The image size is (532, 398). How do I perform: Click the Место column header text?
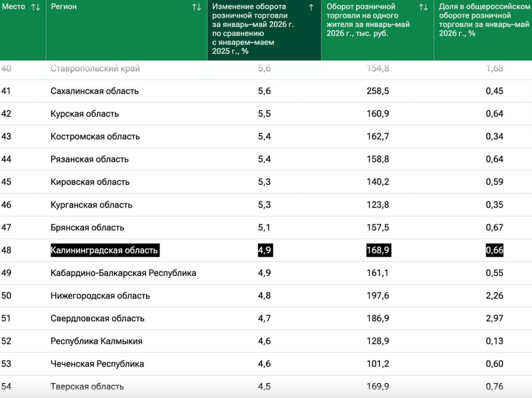point(14,6)
